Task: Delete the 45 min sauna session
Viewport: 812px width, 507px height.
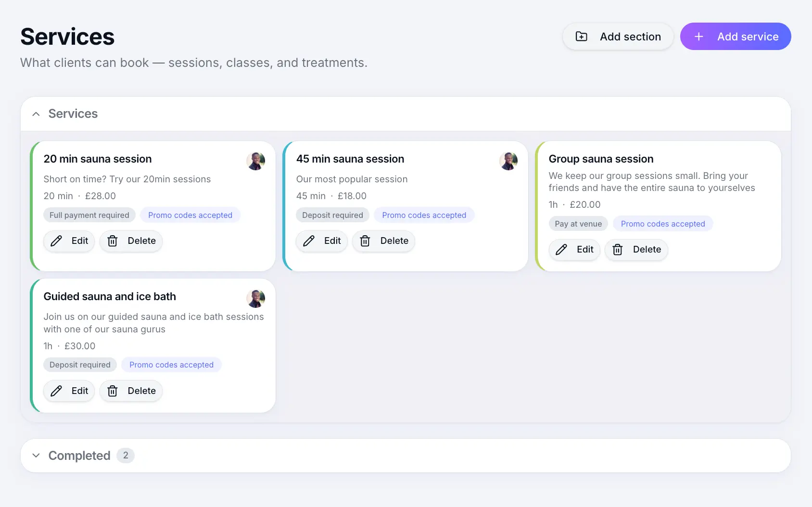Action: coord(384,241)
